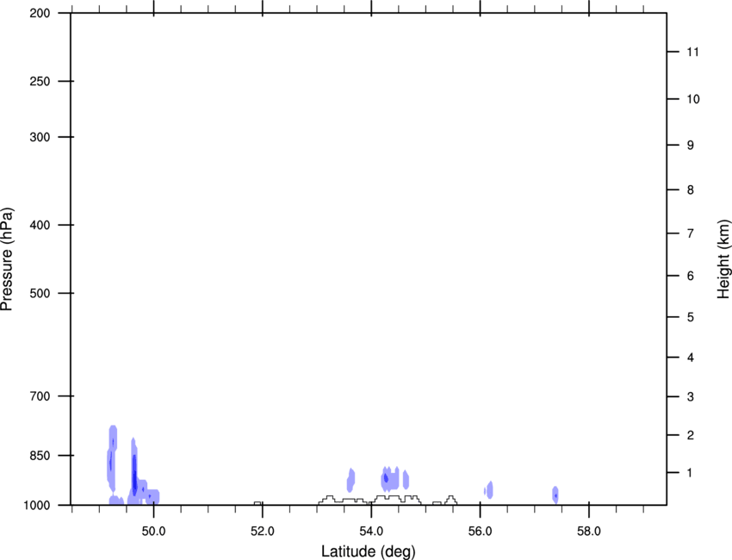Screen dimensions: 732x560
Task: Click the small terrain bump near latitude 52.0
Action: coord(257,503)
